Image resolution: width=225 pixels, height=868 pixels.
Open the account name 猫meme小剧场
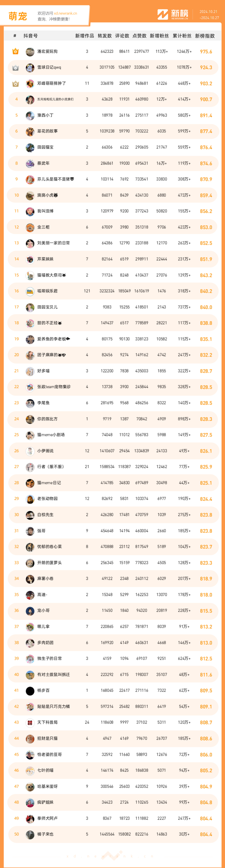click(51, 435)
